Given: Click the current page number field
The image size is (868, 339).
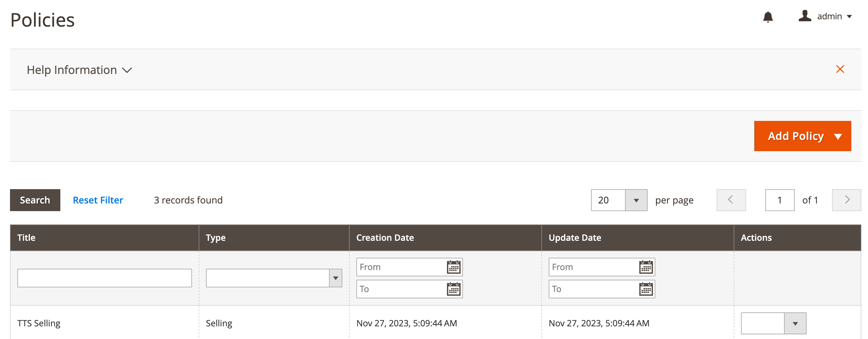Looking at the screenshot, I should (x=779, y=200).
